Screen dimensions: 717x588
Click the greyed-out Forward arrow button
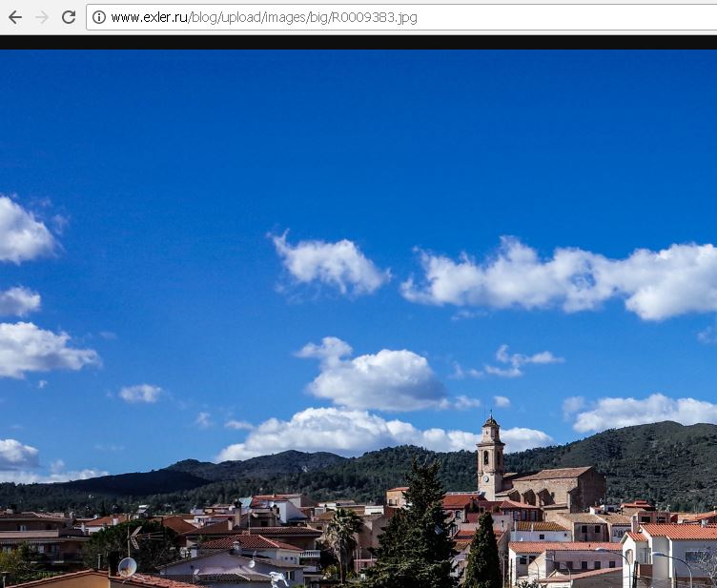click(42, 17)
